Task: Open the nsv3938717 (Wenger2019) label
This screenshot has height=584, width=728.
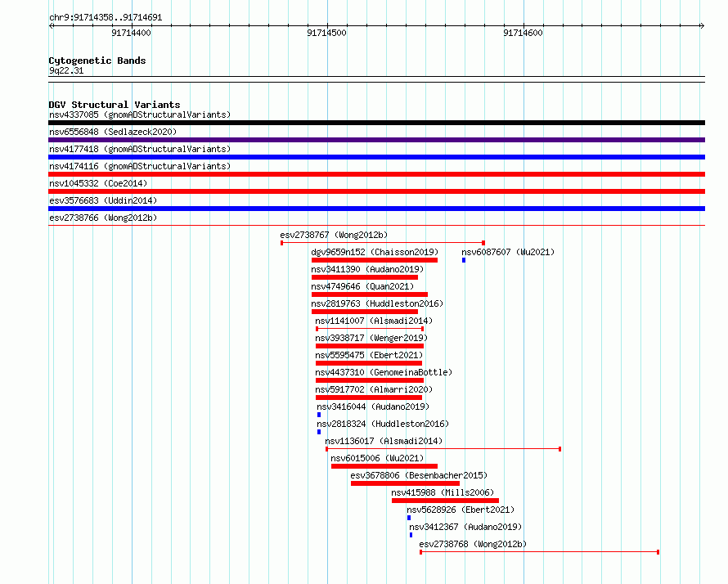Action: (x=371, y=338)
